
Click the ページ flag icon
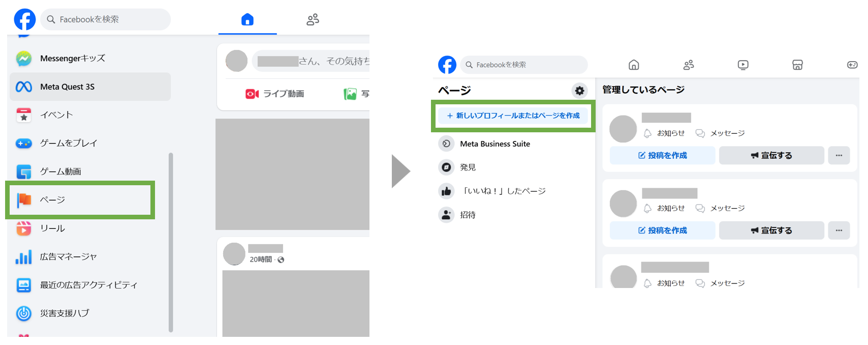click(24, 200)
